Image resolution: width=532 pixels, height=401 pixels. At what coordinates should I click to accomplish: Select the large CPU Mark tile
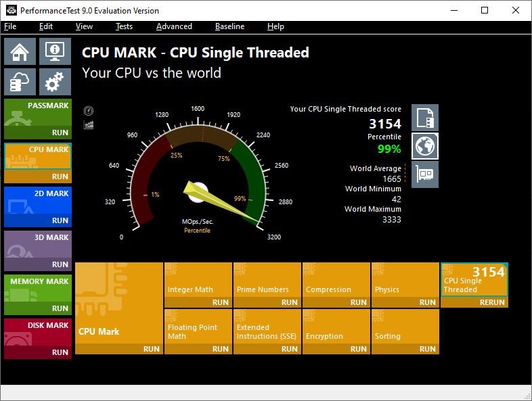(x=119, y=303)
